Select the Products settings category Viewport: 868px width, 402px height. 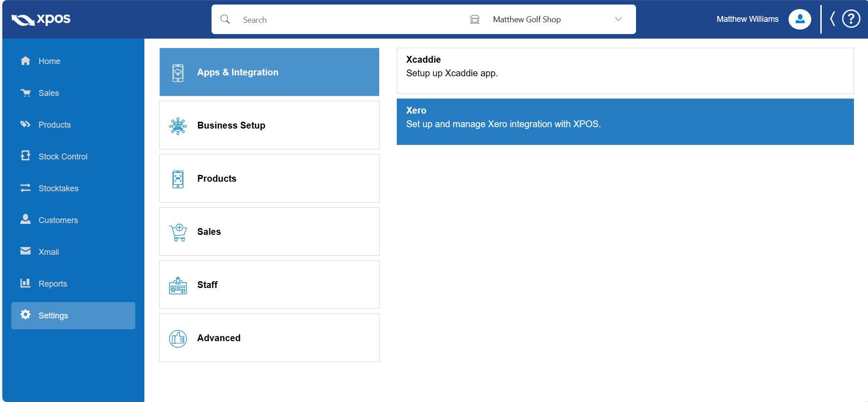click(269, 178)
